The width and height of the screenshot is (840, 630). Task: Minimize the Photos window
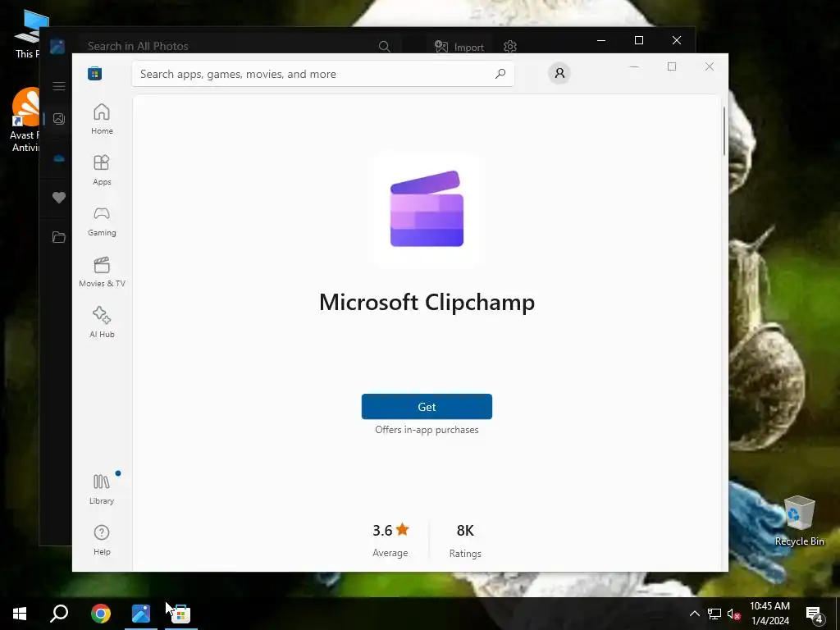point(601,40)
